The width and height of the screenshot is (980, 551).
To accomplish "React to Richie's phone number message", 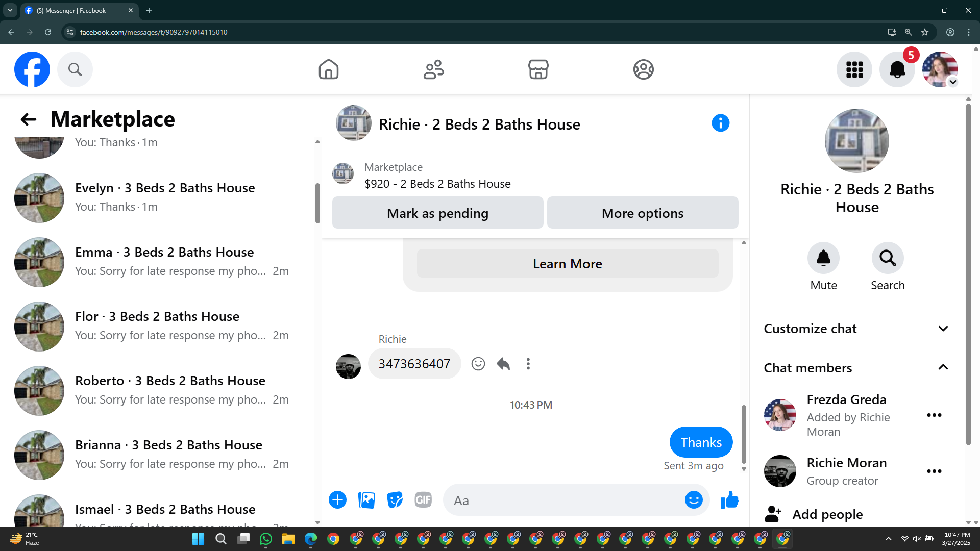I will (x=478, y=364).
